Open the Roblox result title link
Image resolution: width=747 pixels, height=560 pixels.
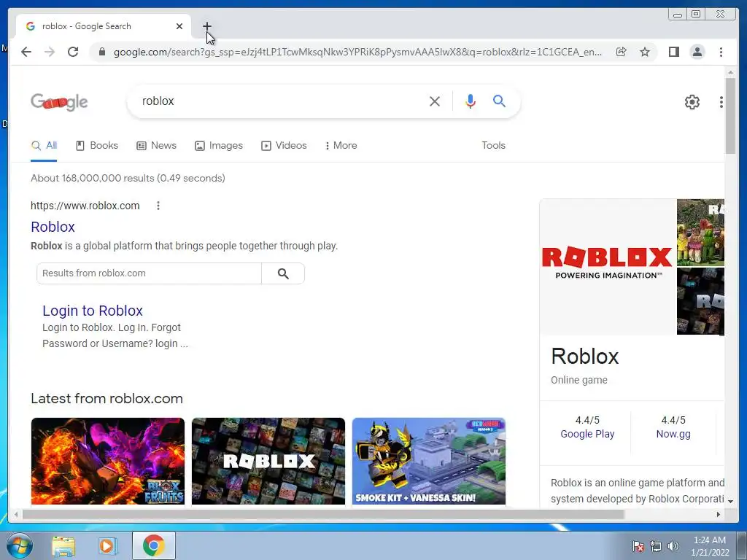(x=53, y=227)
